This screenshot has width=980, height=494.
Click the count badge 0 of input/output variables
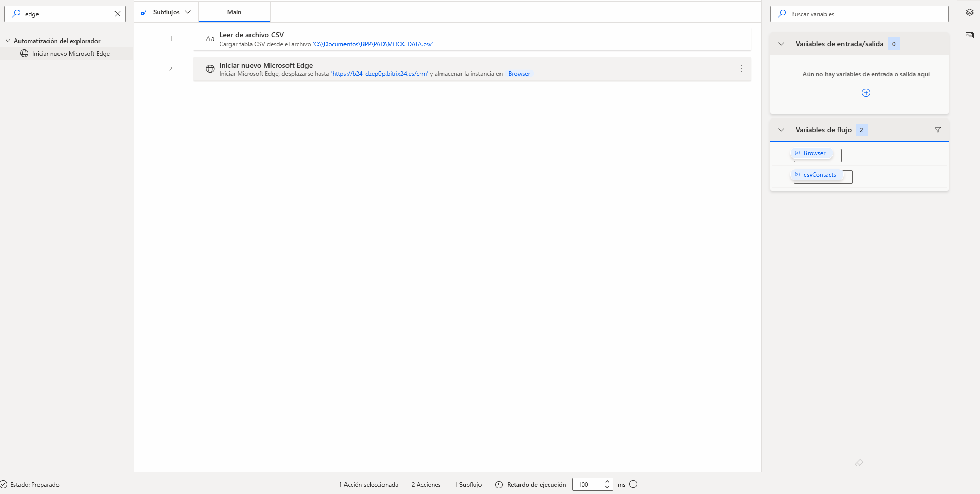(x=894, y=44)
